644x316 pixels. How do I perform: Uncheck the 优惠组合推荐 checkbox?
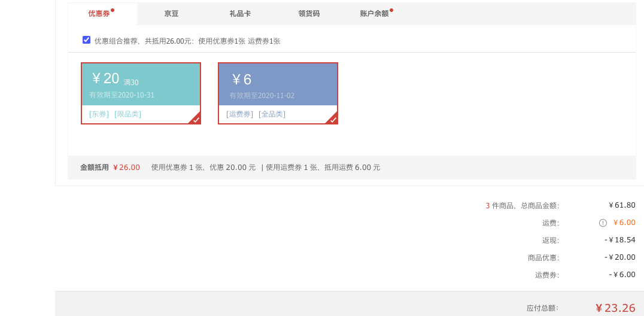click(x=86, y=40)
